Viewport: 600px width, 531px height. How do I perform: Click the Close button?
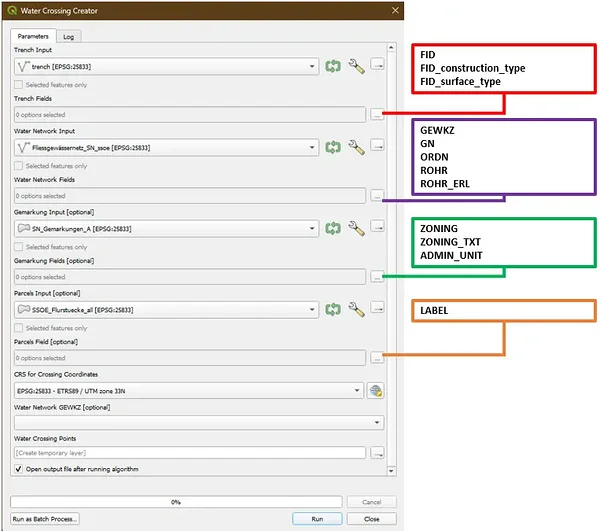click(x=372, y=519)
